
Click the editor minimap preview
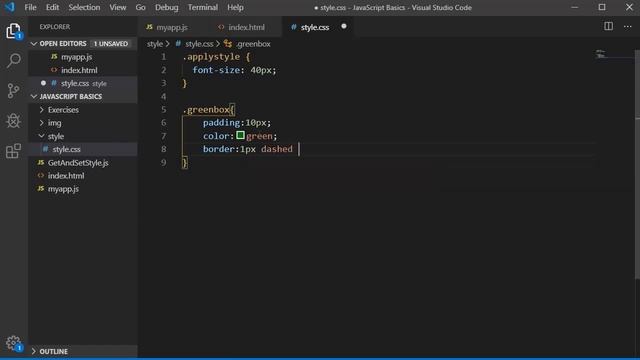600,54
